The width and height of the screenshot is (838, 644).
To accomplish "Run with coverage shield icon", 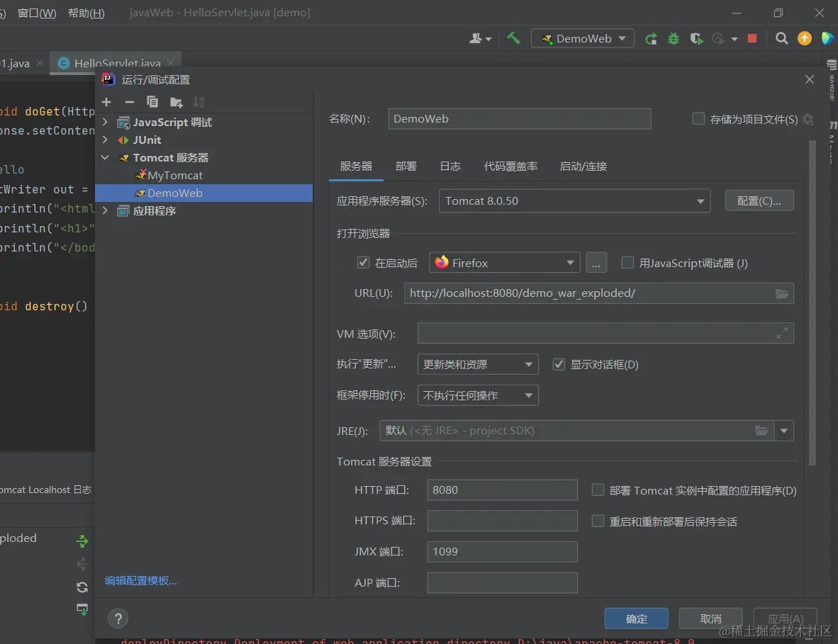I will 695,38.
